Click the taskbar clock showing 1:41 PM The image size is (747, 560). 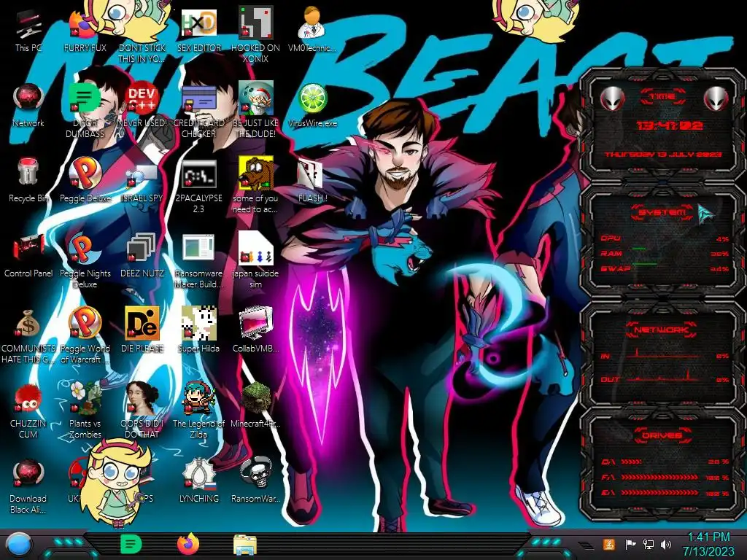point(708,544)
